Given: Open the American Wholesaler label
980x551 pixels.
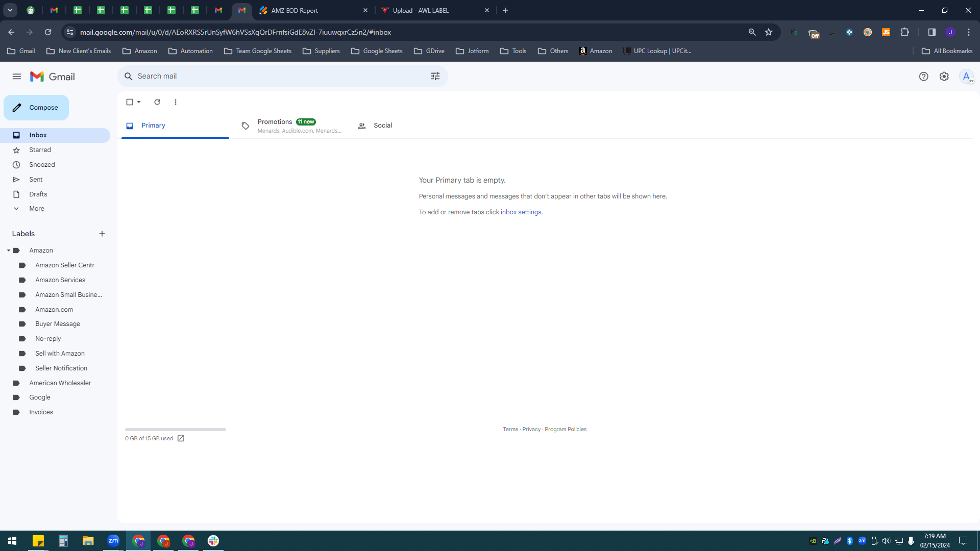Looking at the screenshot, I should tap(60, 383).
